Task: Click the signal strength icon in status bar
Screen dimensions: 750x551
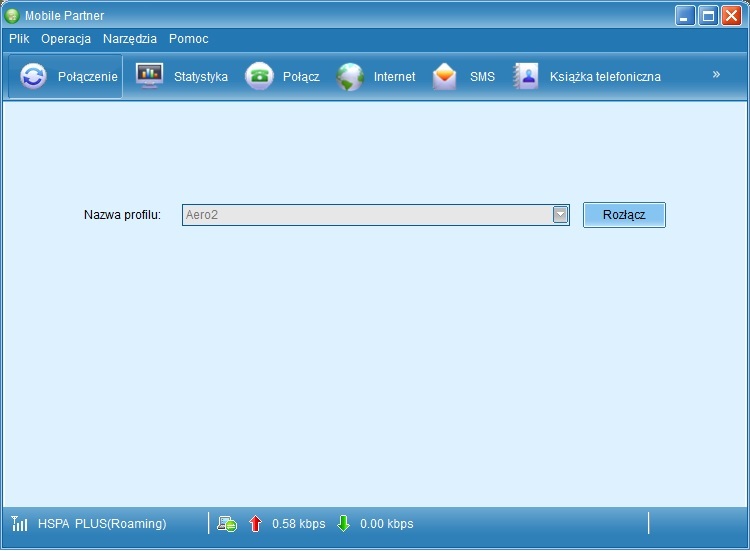Action: coord(19,523)
